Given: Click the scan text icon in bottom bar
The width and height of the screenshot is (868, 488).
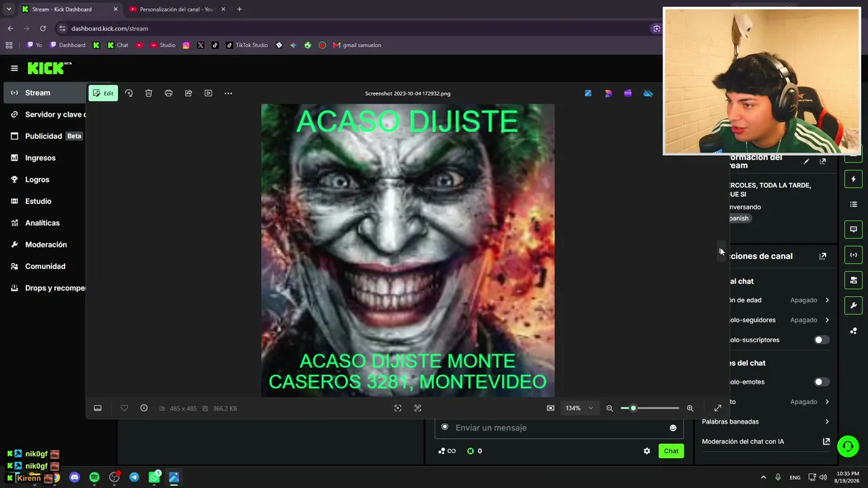Looking at the screenshot, I should (x=418, y=408).
